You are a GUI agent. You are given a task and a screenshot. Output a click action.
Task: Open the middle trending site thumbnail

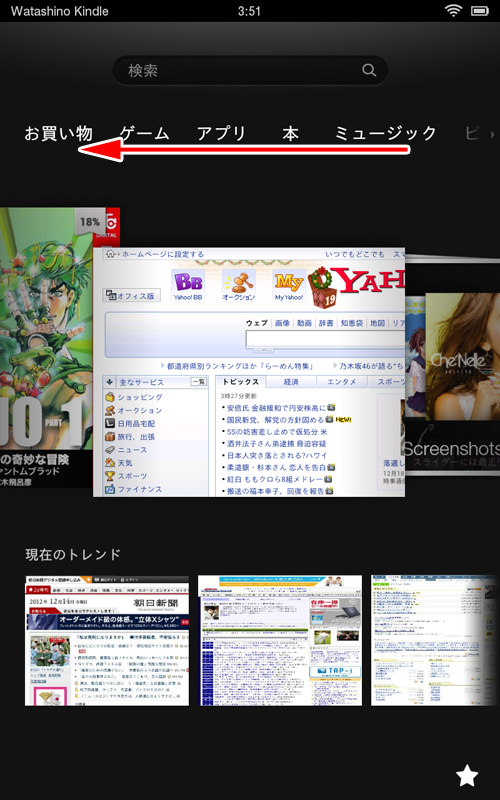pyautogui.click(x=280, y=641)
